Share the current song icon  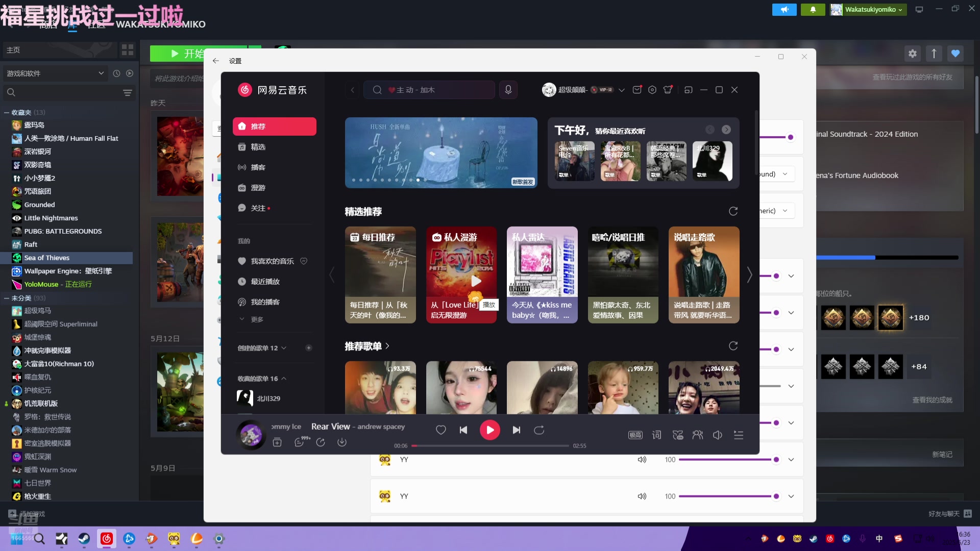point(321,442)
